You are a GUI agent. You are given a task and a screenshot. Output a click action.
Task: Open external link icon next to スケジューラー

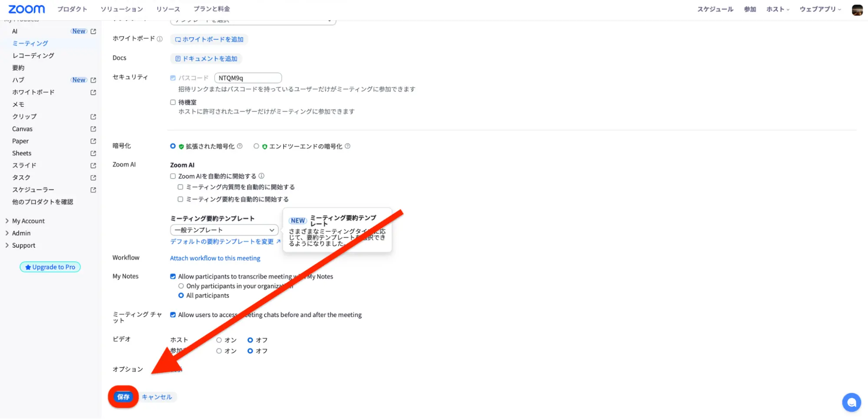coord(93,190)
